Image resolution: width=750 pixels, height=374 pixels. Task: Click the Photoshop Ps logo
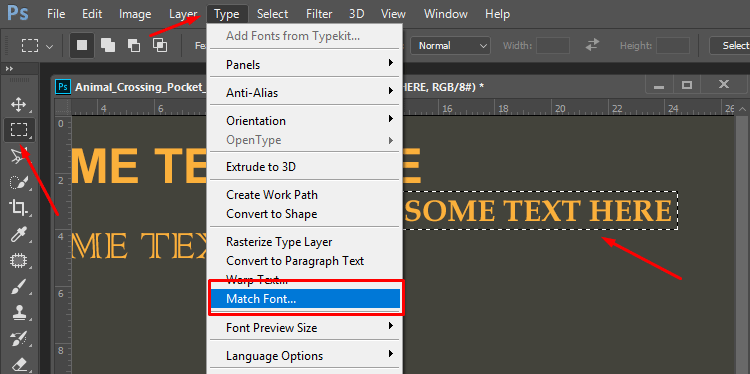[x=18, y=13]
